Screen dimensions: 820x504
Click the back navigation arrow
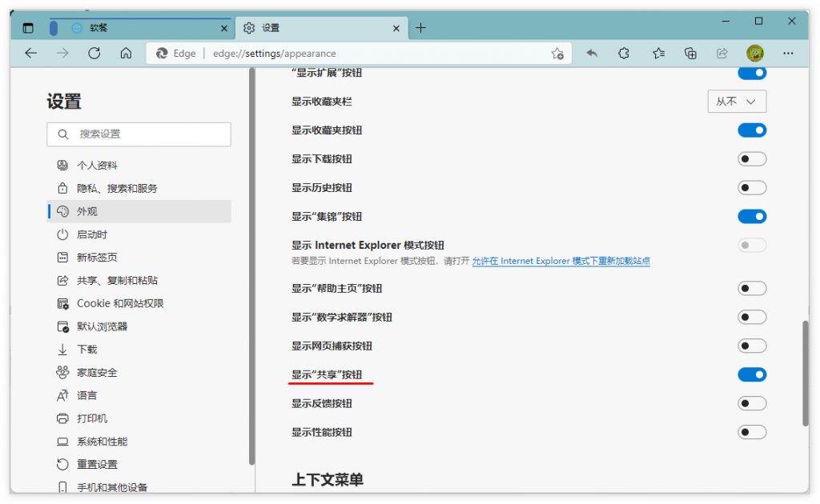point(31,53)
